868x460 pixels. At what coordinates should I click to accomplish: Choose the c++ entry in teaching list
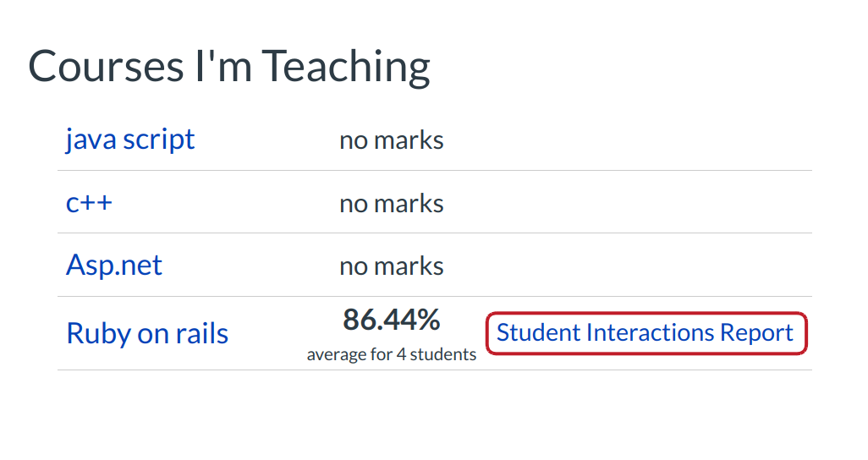89,203
